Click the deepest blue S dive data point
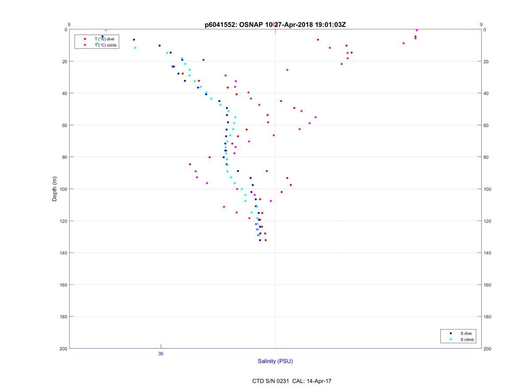Image resolution: width=532 pixels, height=392 pixels. tap(260, 240)
